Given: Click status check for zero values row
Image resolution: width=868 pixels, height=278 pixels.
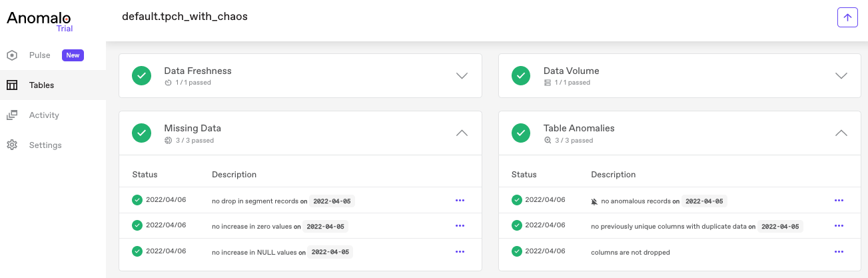Looking at the screenshot, I should click(137, 225).
